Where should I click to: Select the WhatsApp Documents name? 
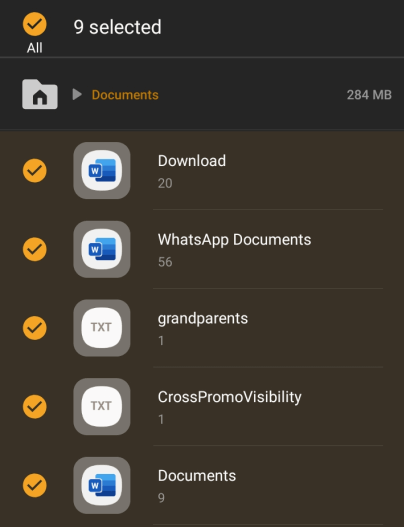tap(234, 240)
